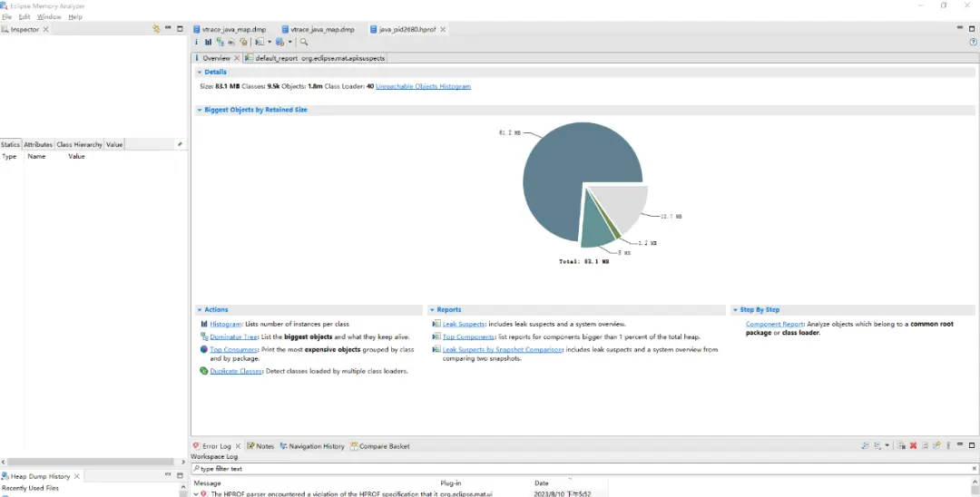Open the query browser dropdown arrow
The image size is (980, 497).
point(290,42)
